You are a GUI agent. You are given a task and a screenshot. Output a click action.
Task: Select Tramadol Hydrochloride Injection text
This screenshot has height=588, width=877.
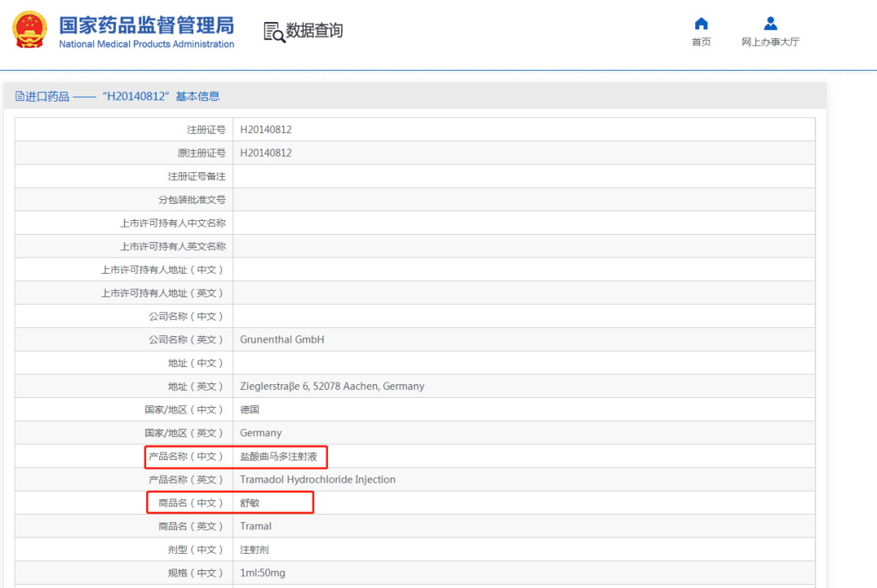[x=318, y=480]
